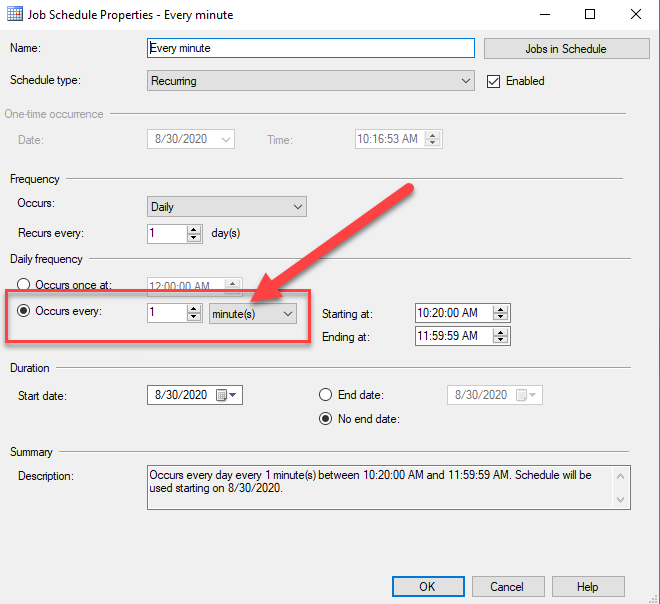This screenshot has width=660, height=604.
Task: Click the Job Schedule Properties title bar icon
Action: (x=17, y=14)
